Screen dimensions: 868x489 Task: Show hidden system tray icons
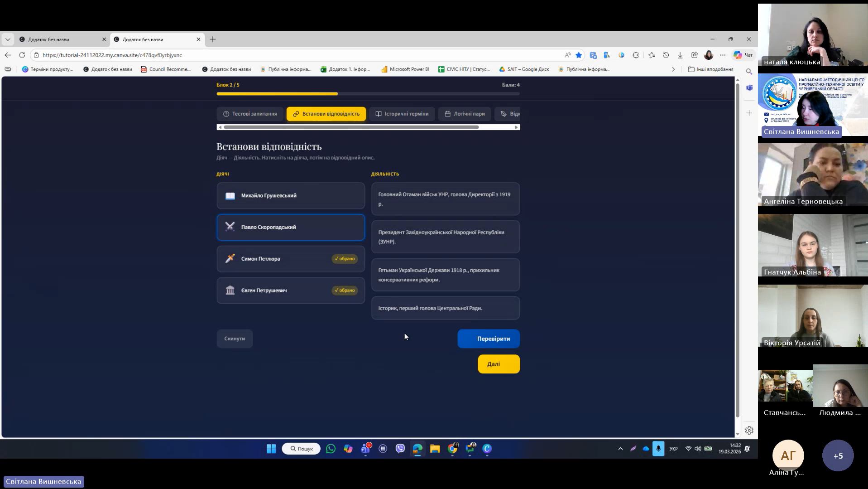(x=620, y=449)
